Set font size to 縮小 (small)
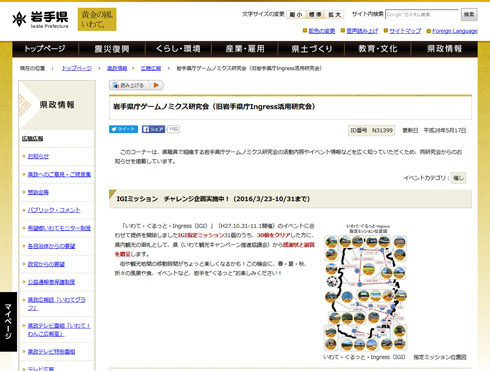 coord(296,14)
